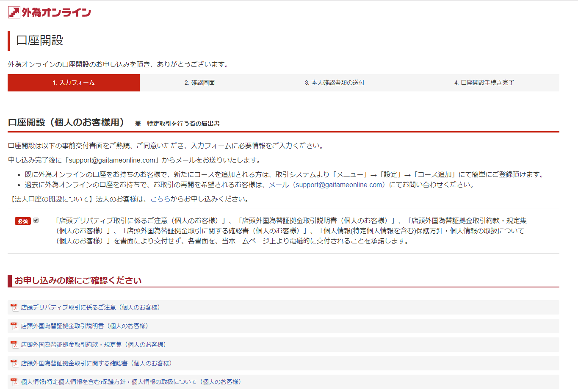Click the PDF icon beside 店頭外国為替証拠金取引説明書
Viewport: 578px width, 392px height.
[14, 326]
